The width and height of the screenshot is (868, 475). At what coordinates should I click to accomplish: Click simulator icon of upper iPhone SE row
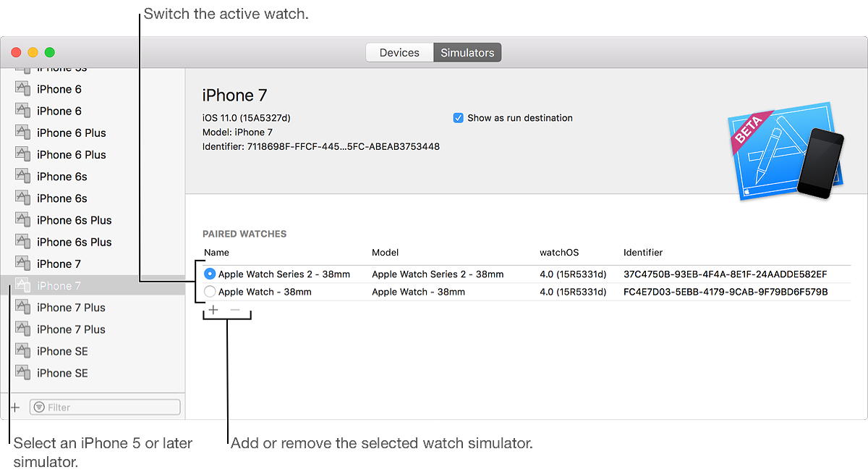[x=23, y=351]
